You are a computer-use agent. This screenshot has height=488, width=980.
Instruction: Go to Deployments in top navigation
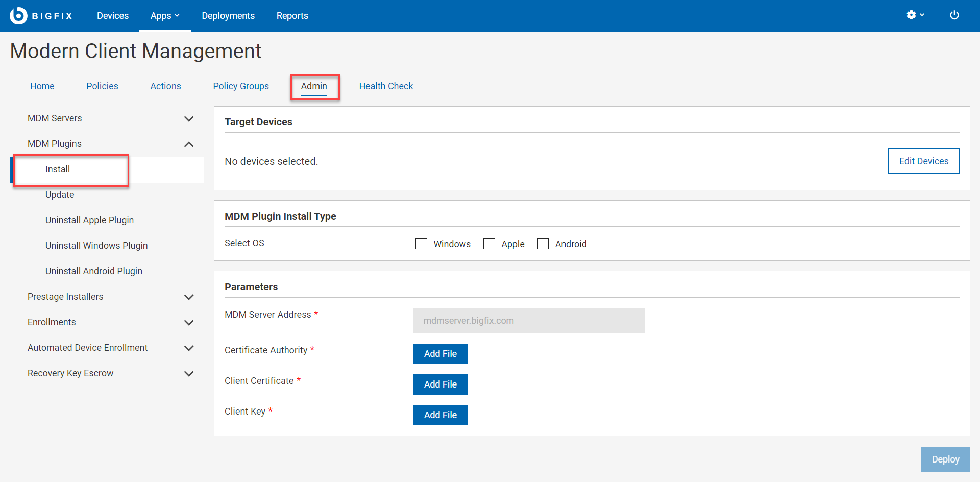228,16
